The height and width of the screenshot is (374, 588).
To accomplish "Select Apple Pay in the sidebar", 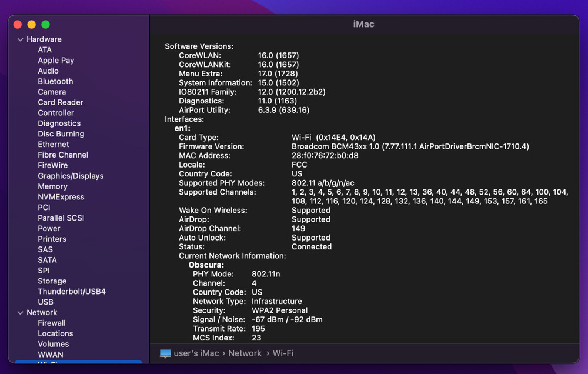I will (56, 60).
